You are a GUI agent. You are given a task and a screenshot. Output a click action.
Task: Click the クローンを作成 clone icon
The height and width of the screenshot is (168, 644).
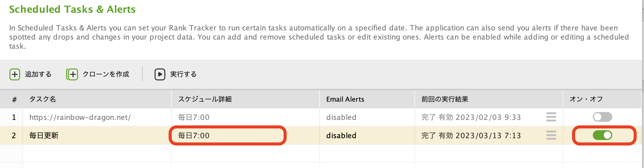click(x=72, y=74)
